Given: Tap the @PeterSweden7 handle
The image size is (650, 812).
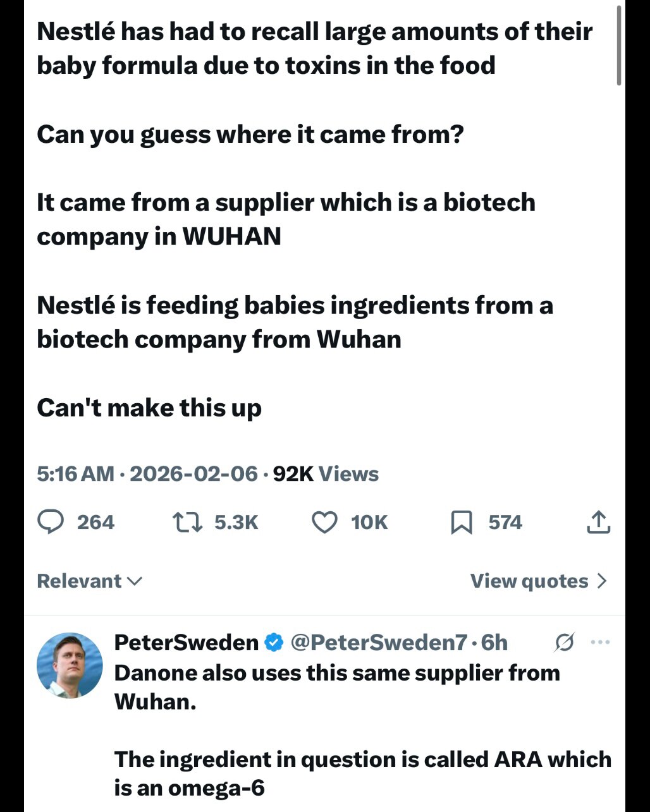Looking at the screenshot, I should click(377, 643).
